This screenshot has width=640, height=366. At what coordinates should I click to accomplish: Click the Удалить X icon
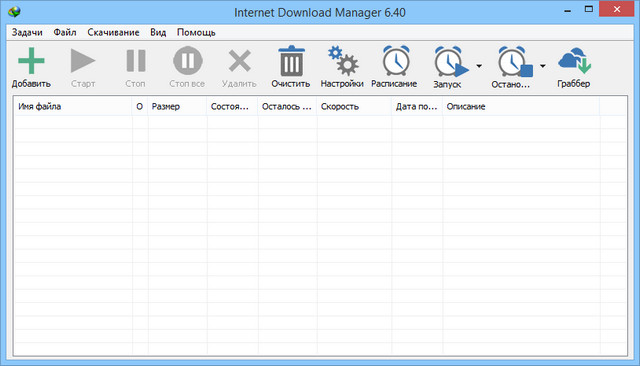[240, 61]
